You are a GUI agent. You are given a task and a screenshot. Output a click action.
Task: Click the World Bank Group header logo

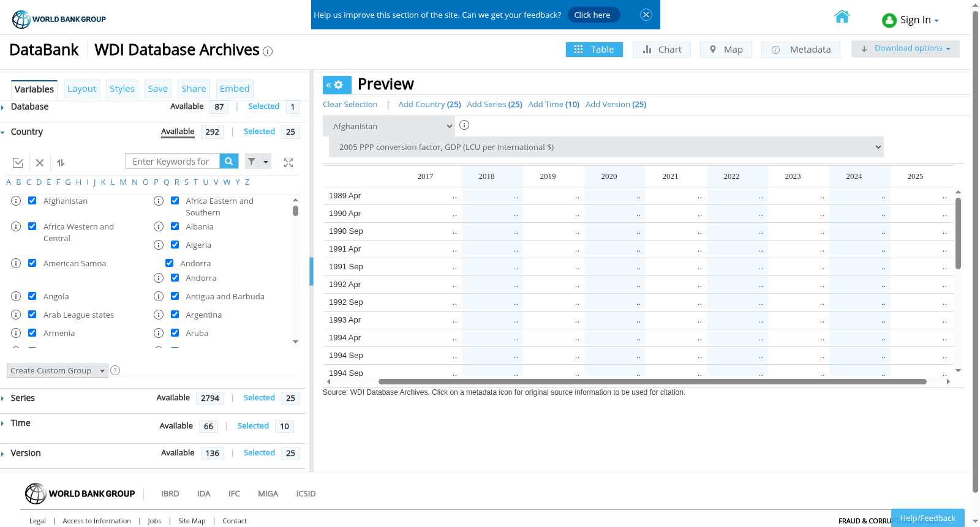(x=59, y=19)
